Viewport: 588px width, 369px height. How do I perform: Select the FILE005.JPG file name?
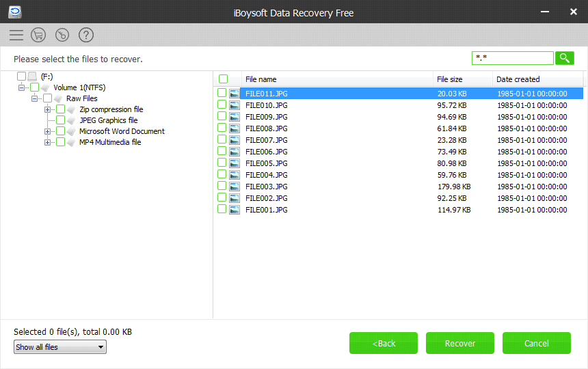(266, 163)
